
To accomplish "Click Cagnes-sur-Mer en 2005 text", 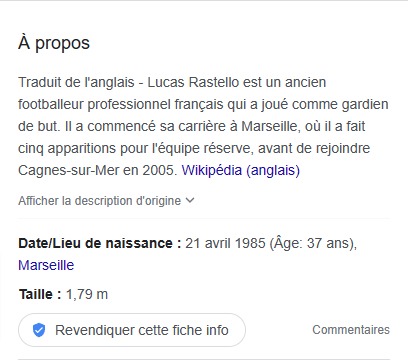I will [97, 170].
